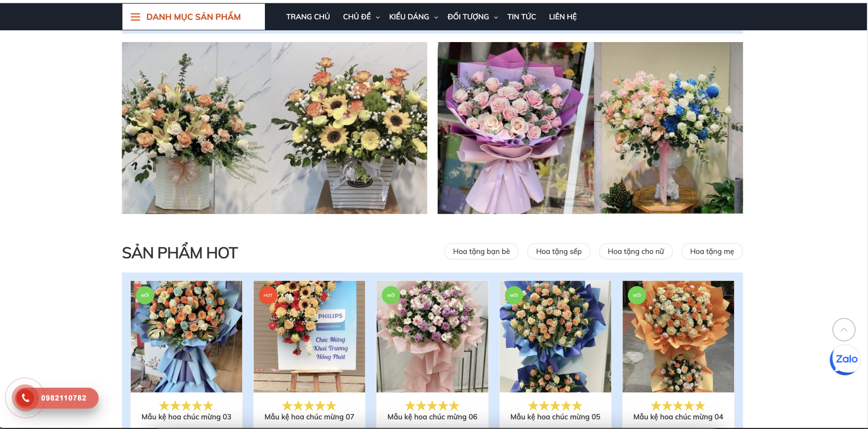
Task: Click the HOT badge on Philips product
Action: pos(268,296)
